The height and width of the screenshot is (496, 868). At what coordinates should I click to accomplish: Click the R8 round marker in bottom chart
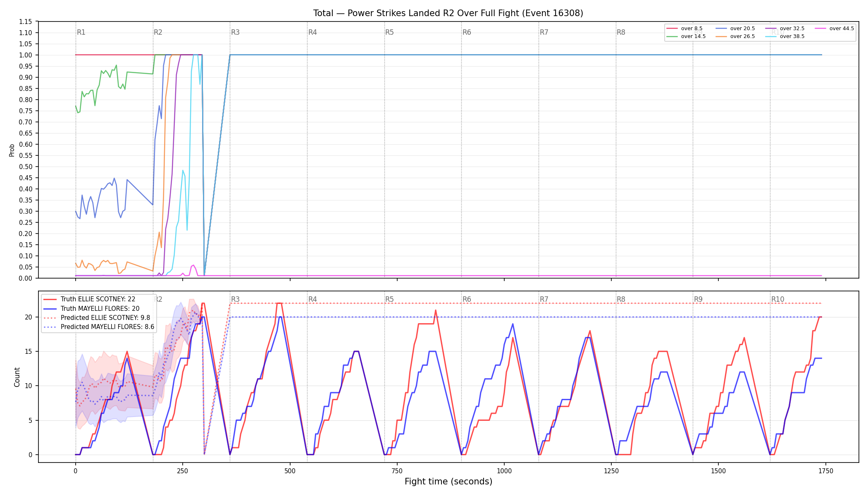[x=621, y=299]
